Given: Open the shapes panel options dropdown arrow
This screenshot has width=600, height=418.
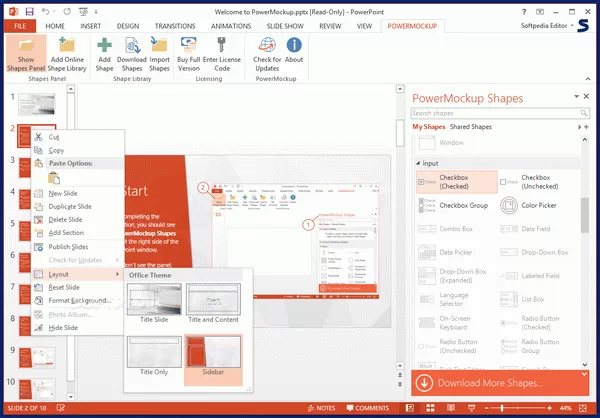Looking at the screenshot, I should (576, 96).
